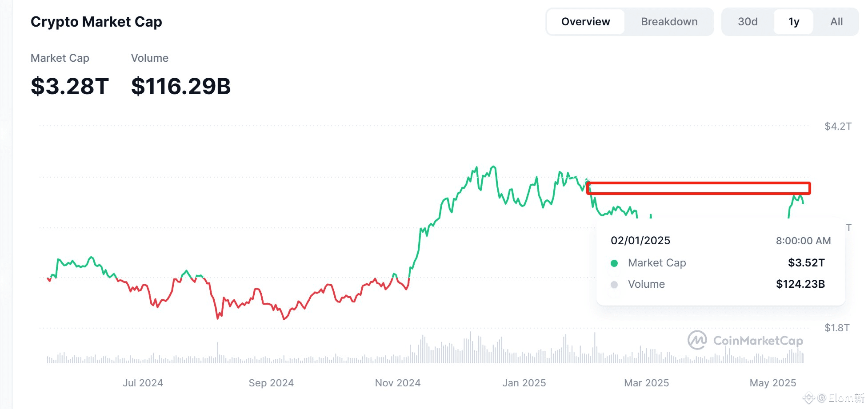
Task: Click the Crypto Market Cap title
Action: pos(96,21)
